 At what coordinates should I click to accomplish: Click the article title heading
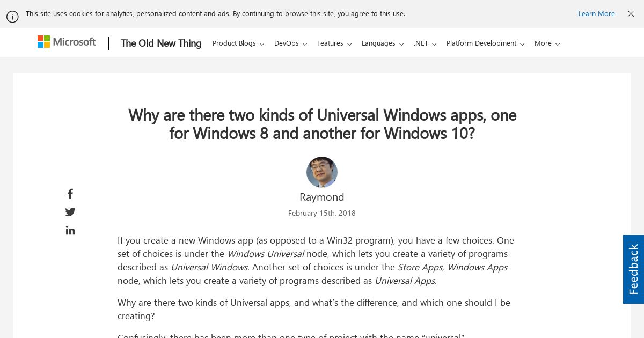(322, 124)
